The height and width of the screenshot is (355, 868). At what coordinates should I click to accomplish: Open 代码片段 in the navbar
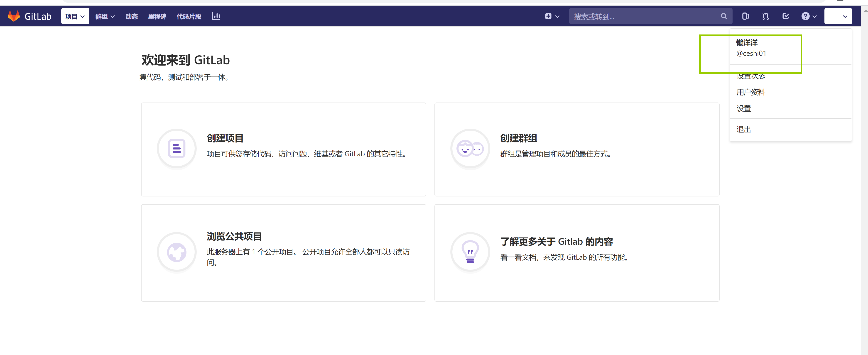[189, 16]
